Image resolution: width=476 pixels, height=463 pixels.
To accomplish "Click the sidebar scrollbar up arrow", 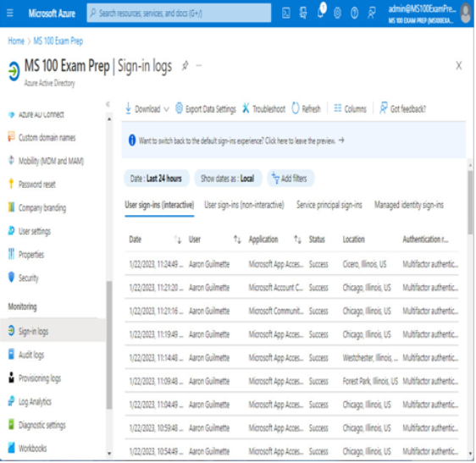I will pyautogui.click(x=109, y=120).
